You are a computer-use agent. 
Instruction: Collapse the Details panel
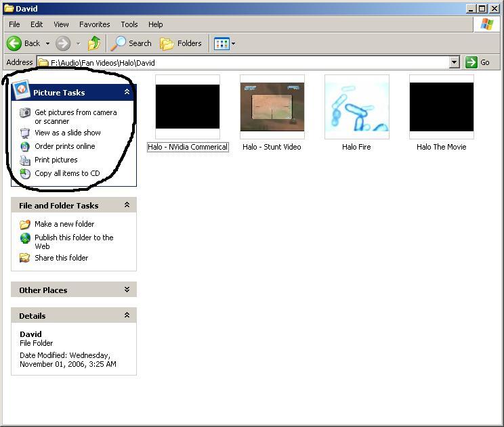[x=127, y=315]
